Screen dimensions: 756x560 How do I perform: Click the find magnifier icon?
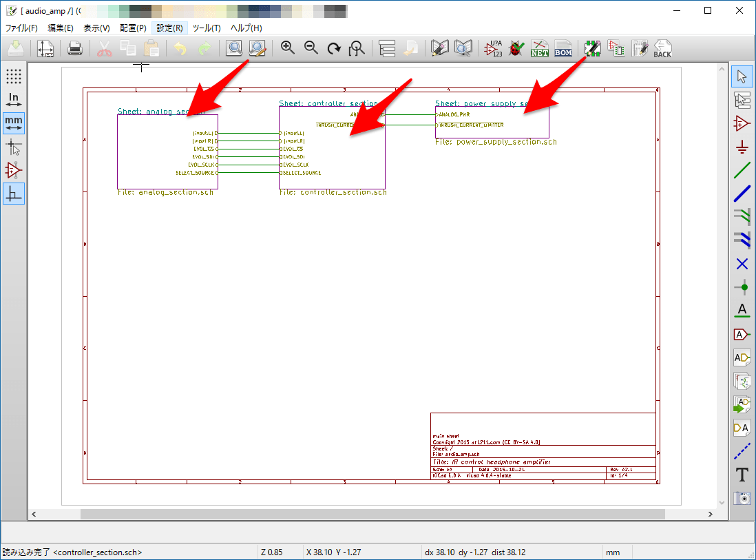click(x=234, y=49)
